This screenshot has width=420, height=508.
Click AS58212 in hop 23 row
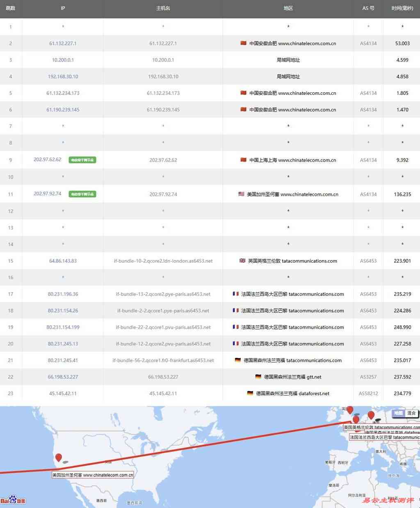[x=368, y=394]
